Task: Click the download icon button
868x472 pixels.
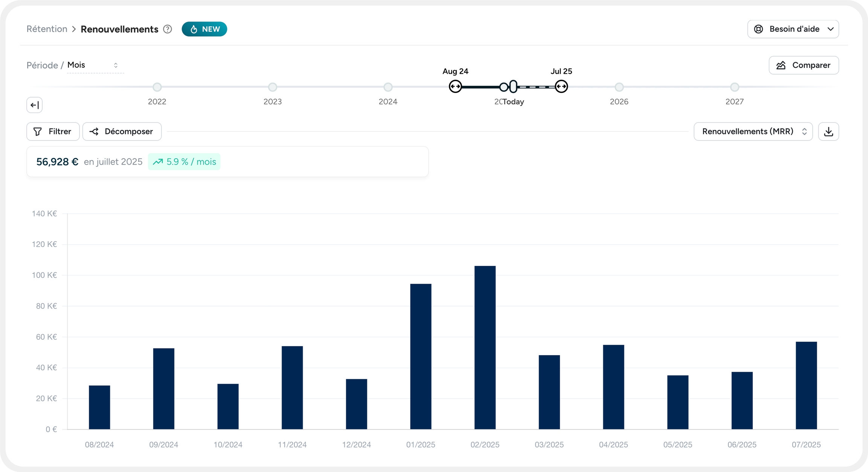Action: click(x=828, y=131)
